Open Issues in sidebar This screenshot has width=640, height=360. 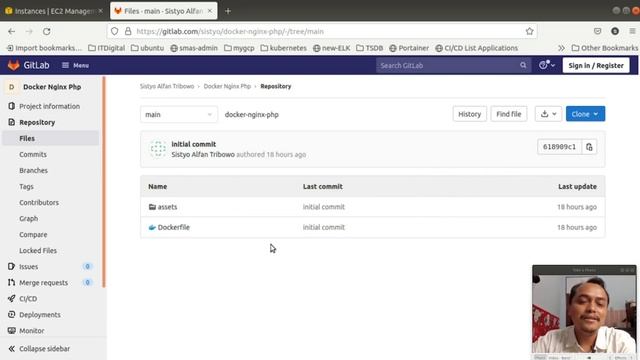pyautogui.click(x=49, y=267)
